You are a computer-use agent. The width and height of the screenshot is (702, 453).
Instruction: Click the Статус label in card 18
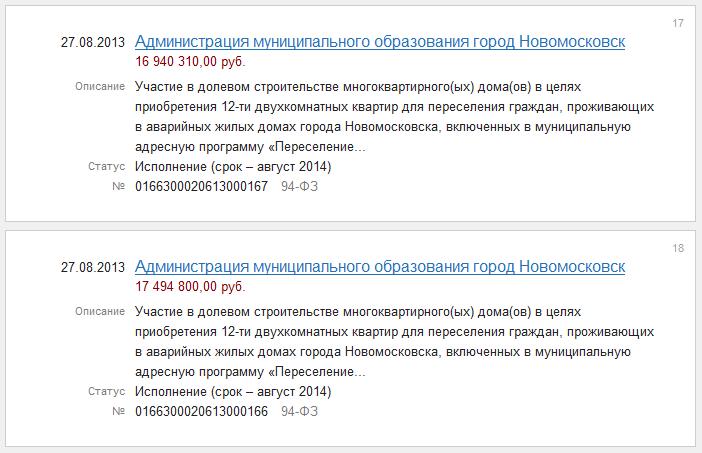point(106,391)
